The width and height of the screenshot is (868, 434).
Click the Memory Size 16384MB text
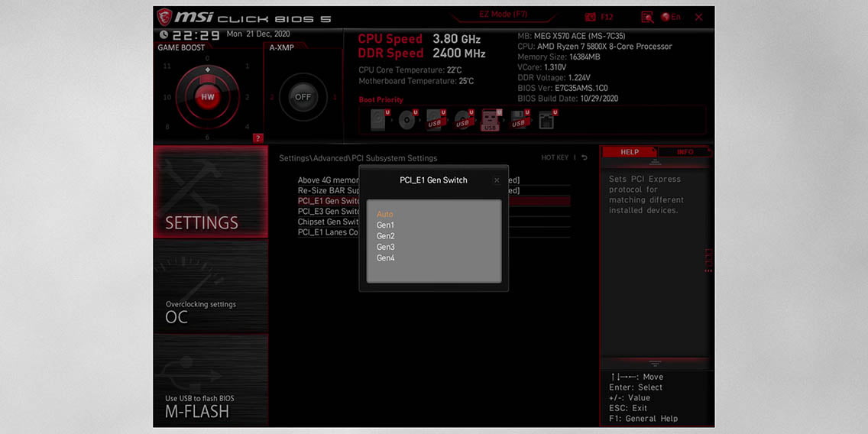tap(559, 57)
